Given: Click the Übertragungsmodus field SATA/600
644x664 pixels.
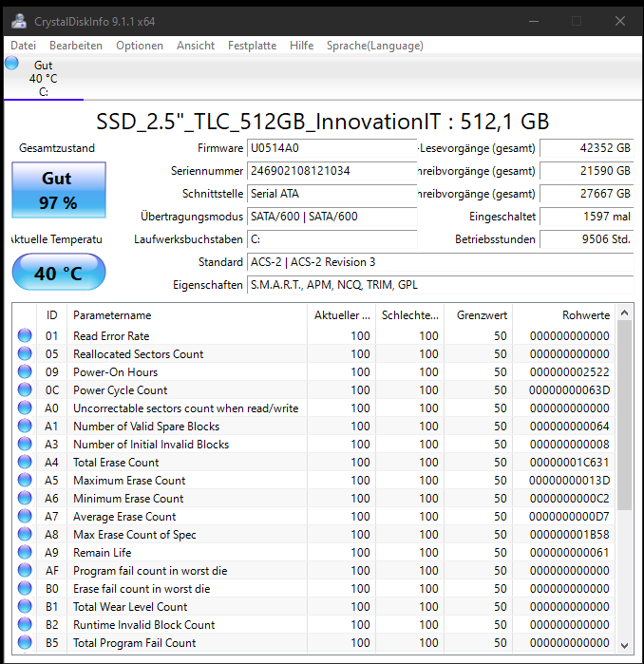Looking at the screenshot, I should [x=331, y=217].
